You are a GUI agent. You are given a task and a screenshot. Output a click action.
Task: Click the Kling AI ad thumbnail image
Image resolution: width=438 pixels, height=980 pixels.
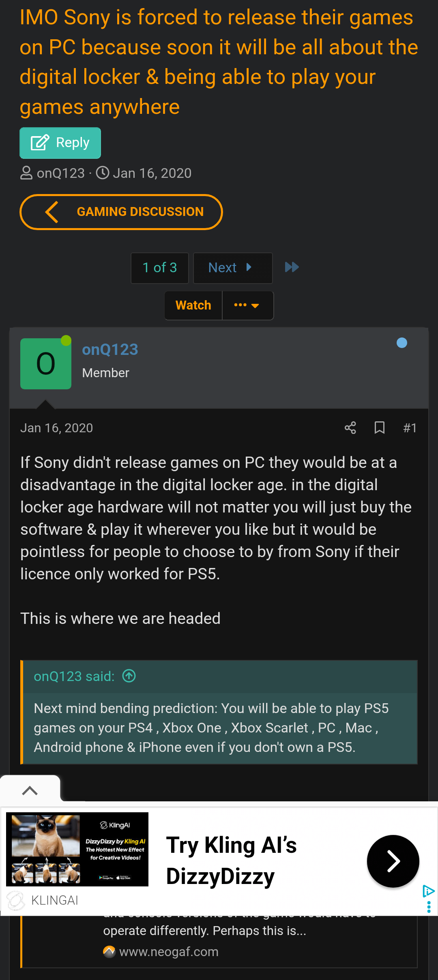coord(77,849)
